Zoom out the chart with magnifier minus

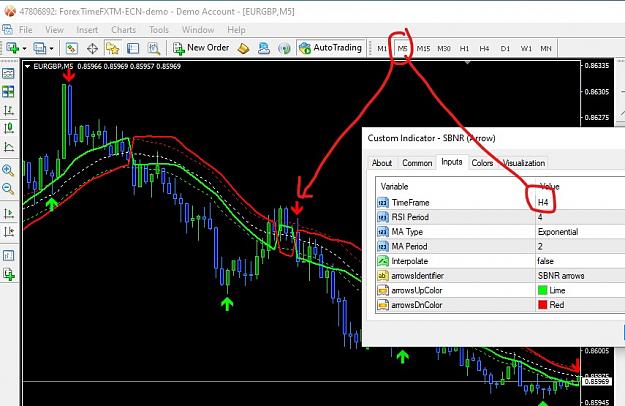coord(8,188)
